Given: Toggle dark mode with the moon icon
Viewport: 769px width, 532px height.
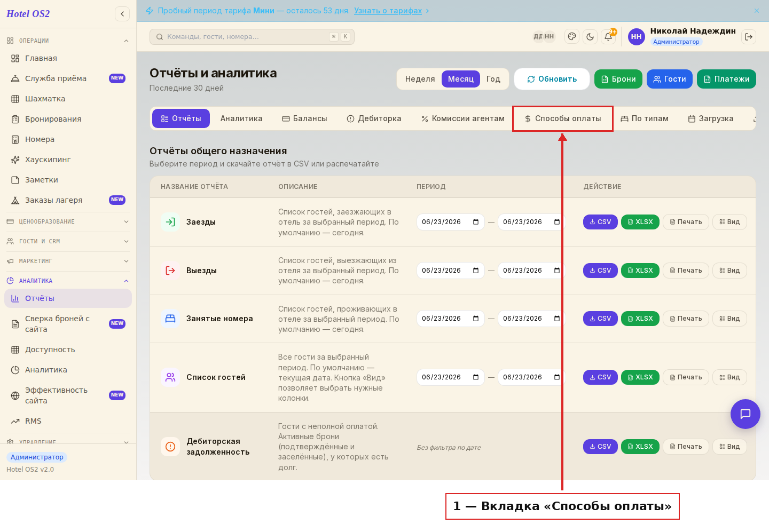Looking at the screenshot, I should pyautogui.click(x=590, y=37).
